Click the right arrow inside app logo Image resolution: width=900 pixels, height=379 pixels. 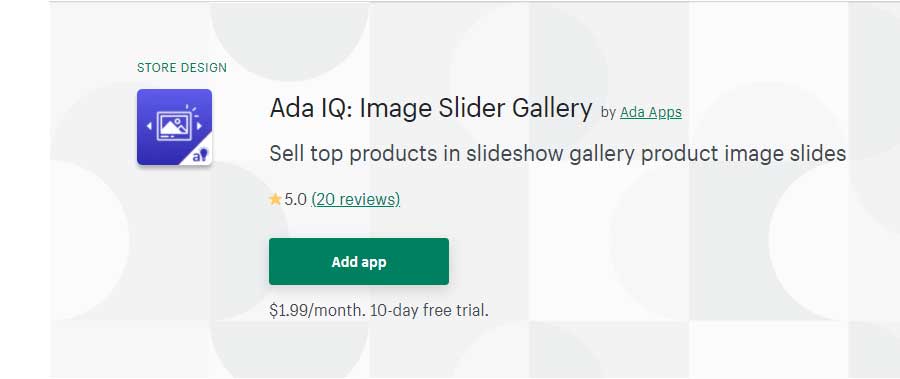(x=199, y=126)
